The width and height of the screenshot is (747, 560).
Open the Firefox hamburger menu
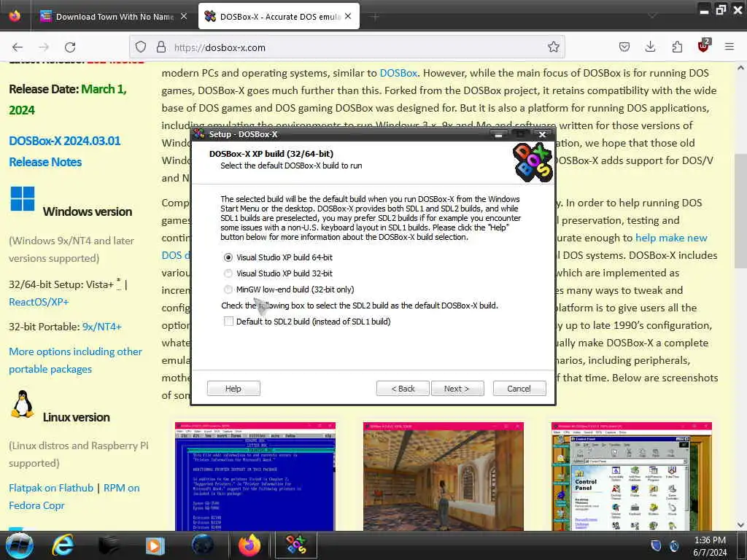tap(729, 47)
